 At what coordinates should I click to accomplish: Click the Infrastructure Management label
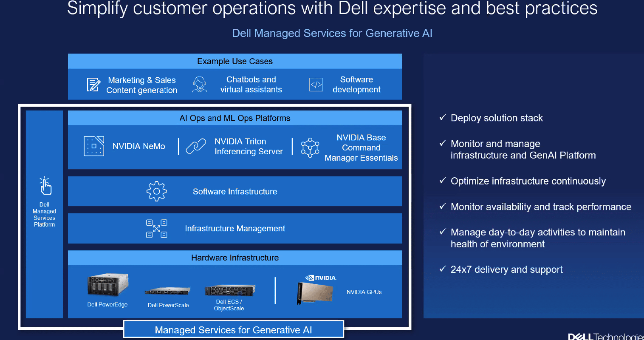[x=235, y=229]
